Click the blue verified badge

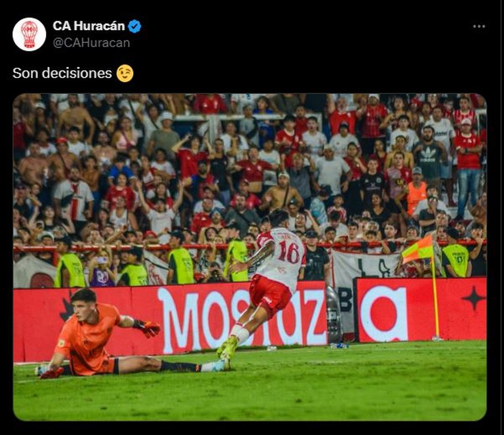coord(135,26)
